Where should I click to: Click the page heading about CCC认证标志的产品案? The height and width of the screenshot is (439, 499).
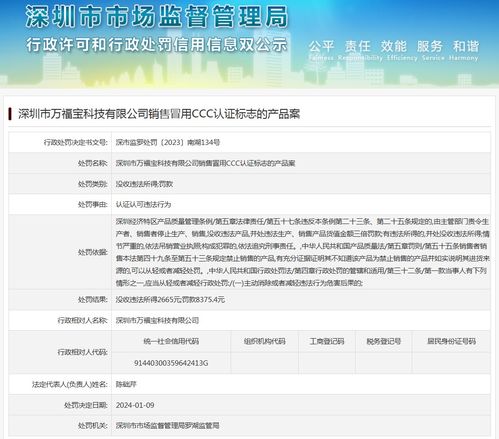tap(159, 114)
